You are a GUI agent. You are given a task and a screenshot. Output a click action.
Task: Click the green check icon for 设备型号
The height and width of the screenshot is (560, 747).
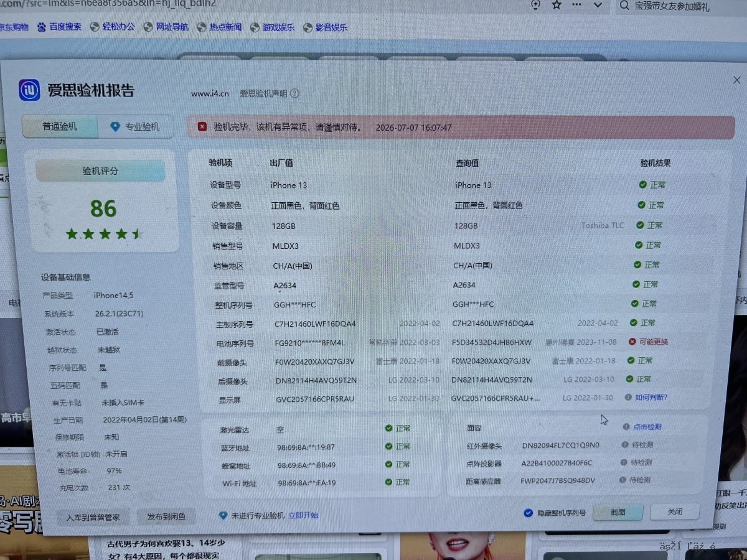click(x=642, y=185)
